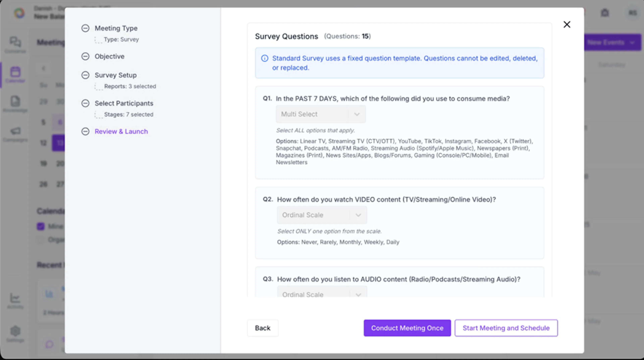This screenshot has height=360, width=644.
Task: Click the notification icon in top bar
Action: coord(605,13)
